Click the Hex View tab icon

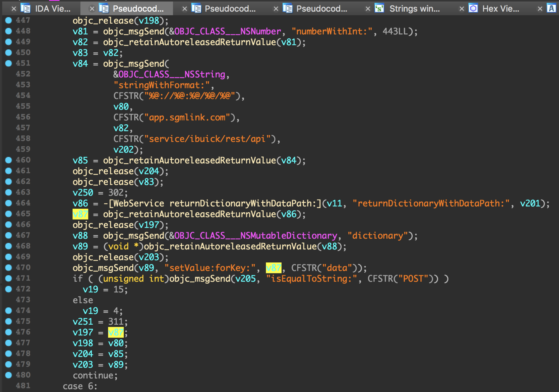[473, 9]
